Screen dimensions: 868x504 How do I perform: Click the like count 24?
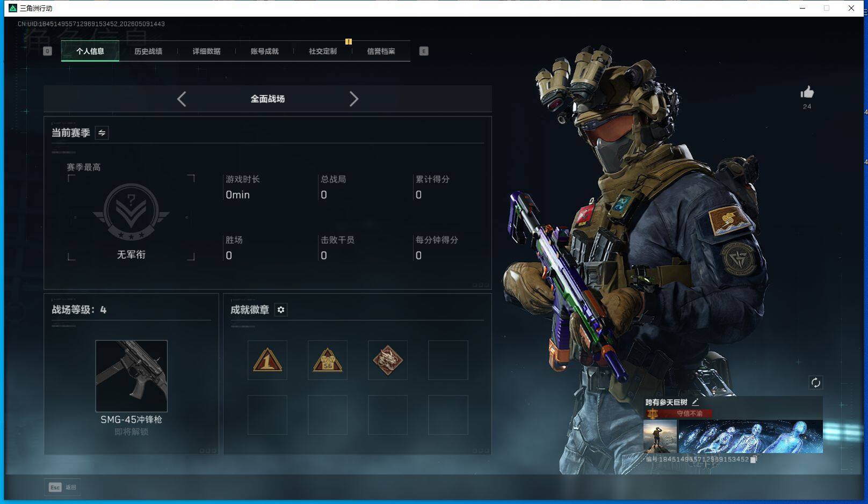pos(807,106)
